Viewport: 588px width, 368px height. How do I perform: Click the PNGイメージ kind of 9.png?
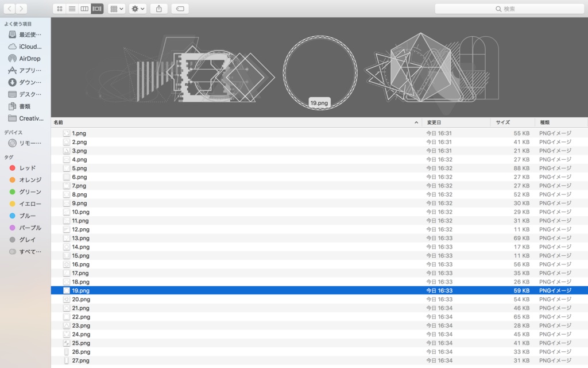(x=555, y=203)
